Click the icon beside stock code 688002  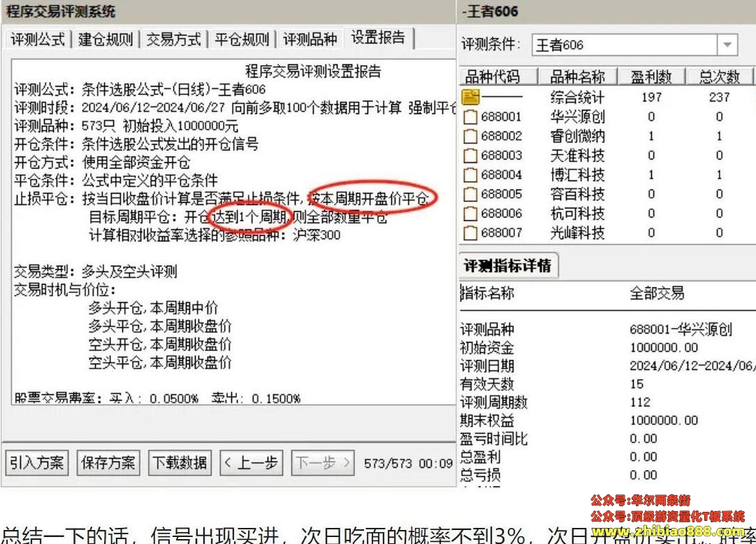pyautogui.click(x=470, y=136)
